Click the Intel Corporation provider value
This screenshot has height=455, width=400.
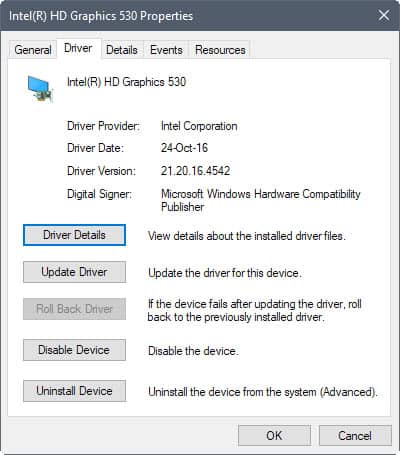(199, 126)
